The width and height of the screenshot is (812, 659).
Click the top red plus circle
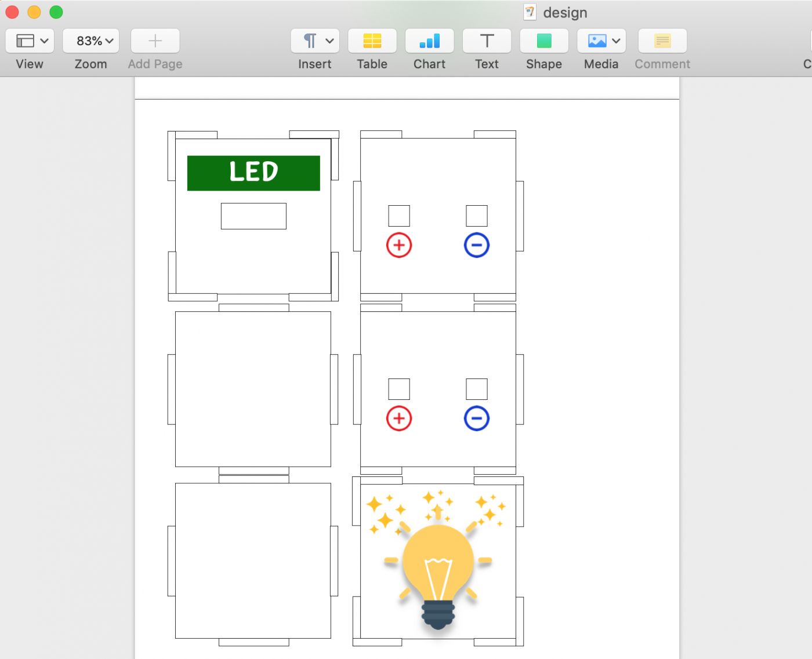point(399,245)
